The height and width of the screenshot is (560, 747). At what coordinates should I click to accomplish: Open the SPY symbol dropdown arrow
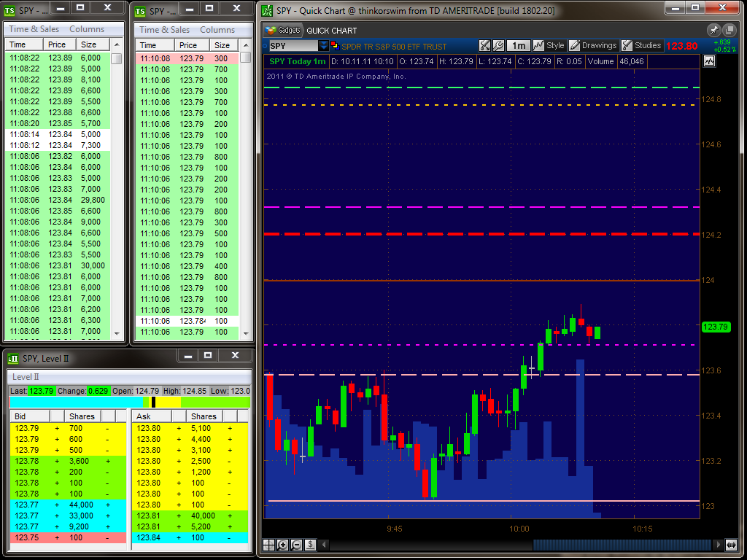[323, 46]
